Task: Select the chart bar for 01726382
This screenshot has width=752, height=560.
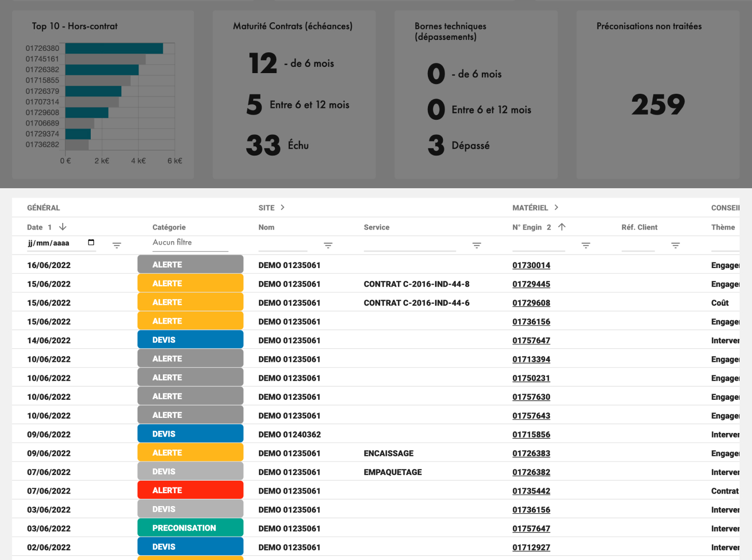Action: (x=102, y=69)
